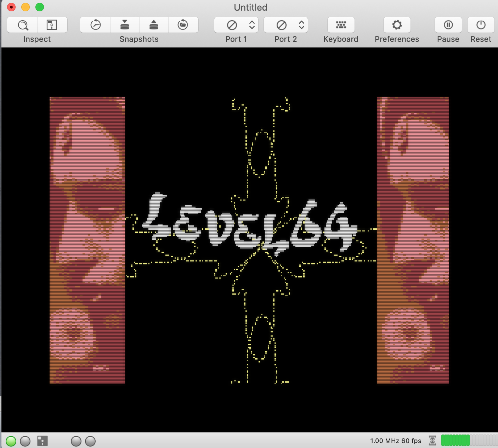Open the Inspect magnifier tool
The width and height of the screenshot is (498, 448).
coord(22,25)
